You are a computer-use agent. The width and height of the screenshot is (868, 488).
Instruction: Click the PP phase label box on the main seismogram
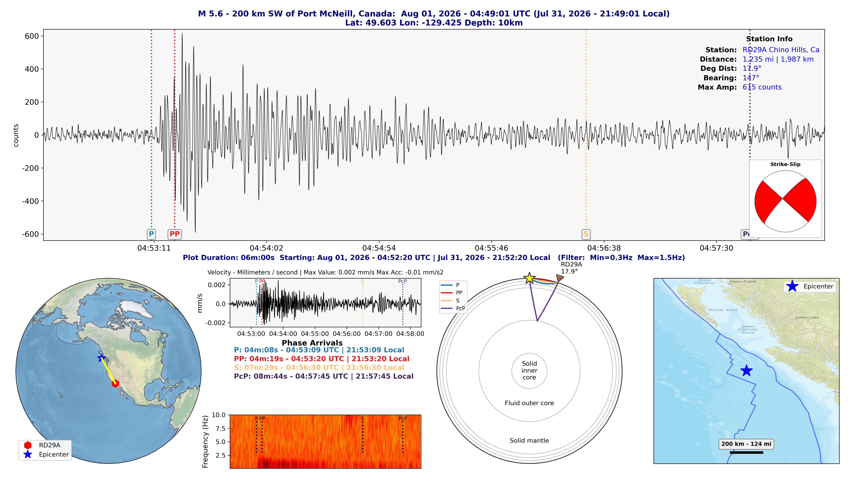(x=175, y=234)
